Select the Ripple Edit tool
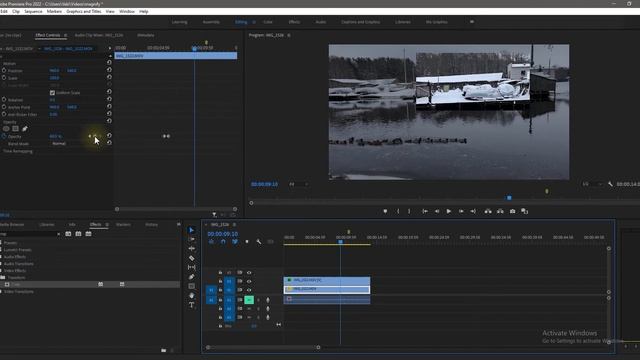 pos(191,249)
